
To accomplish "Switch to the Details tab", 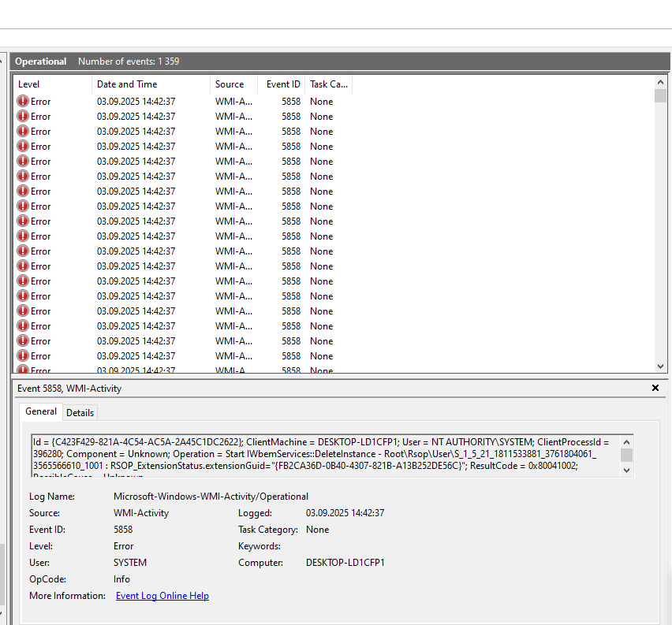I will [80, 412].
